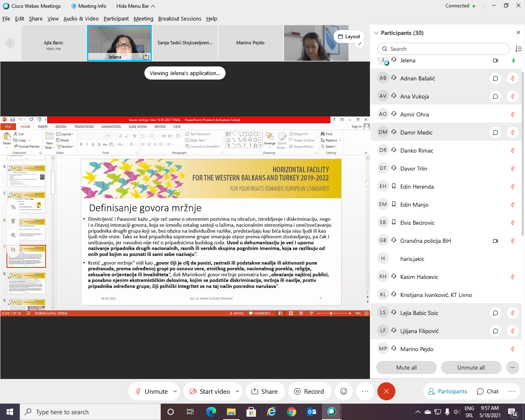
Task: Toggle Start video button
Action: (x=210, y=391)
